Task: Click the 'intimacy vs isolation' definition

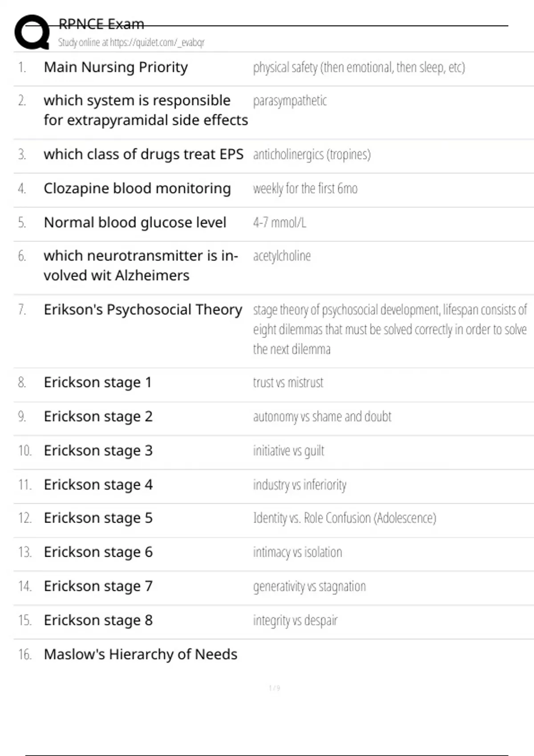Action: (x=297, y=552)
